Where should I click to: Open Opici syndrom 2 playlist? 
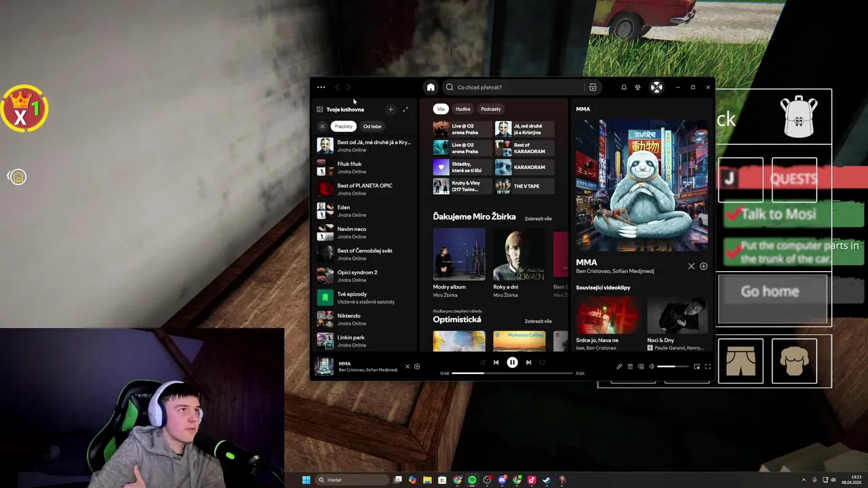click(x=365, y=276)
